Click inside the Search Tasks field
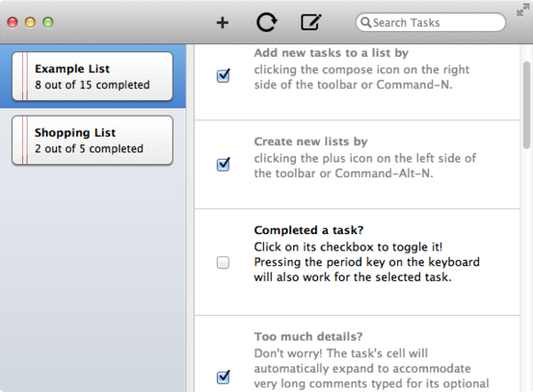Viewport: 533px width, 392px height. coord(431,22)
